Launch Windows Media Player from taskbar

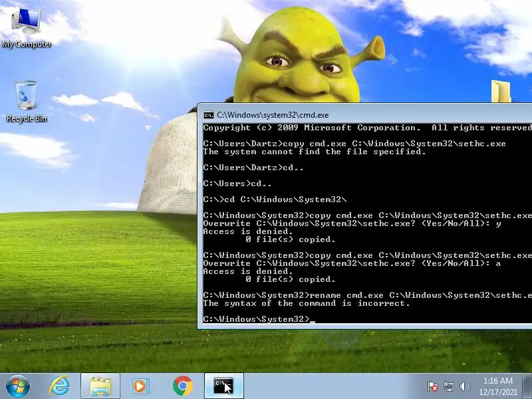point(140,386)
